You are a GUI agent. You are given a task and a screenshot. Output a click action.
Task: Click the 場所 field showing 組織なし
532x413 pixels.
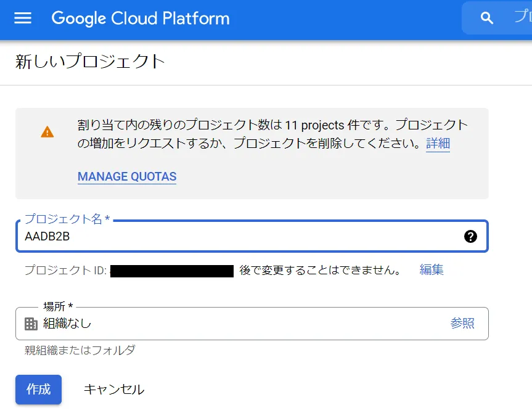click(234, 324)
